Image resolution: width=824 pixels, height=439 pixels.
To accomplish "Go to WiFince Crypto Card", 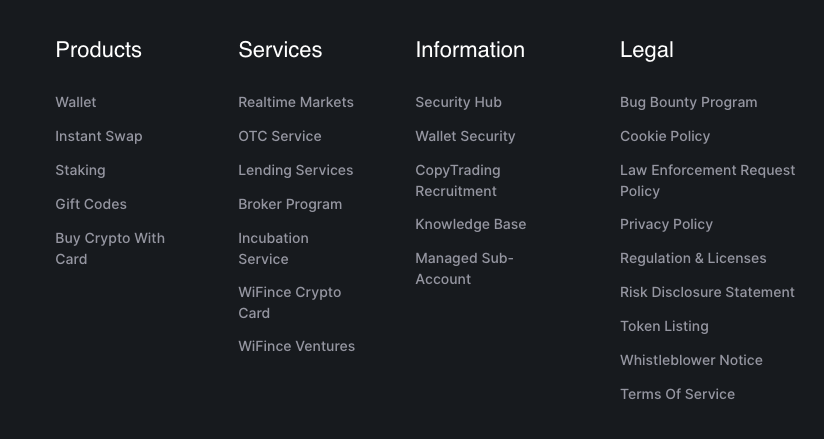I will coord(289,292).
